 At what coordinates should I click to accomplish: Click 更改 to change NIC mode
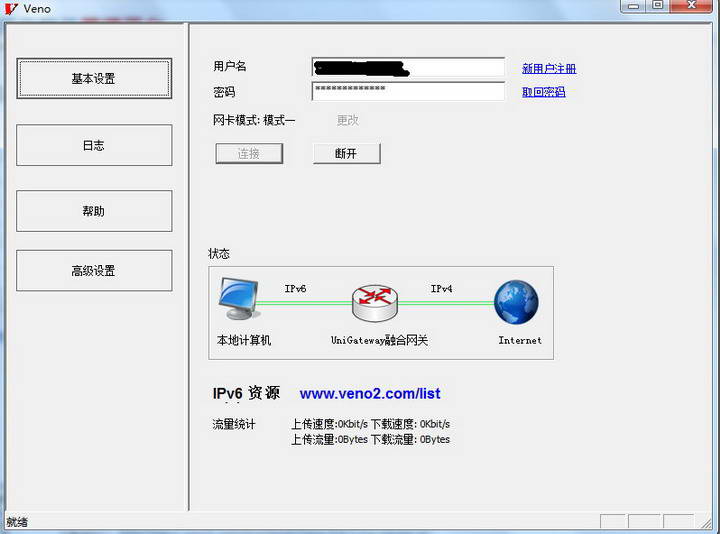tap(348, 120)
